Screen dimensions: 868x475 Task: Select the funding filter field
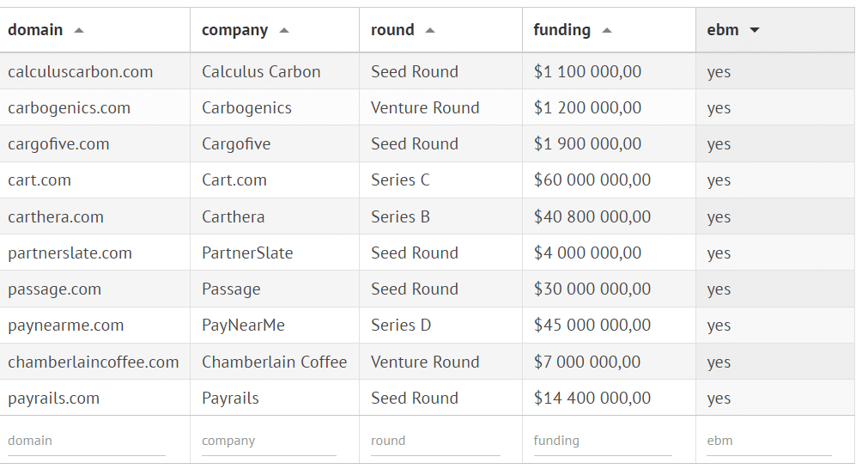pyautogui.click(x=603, y=441)
